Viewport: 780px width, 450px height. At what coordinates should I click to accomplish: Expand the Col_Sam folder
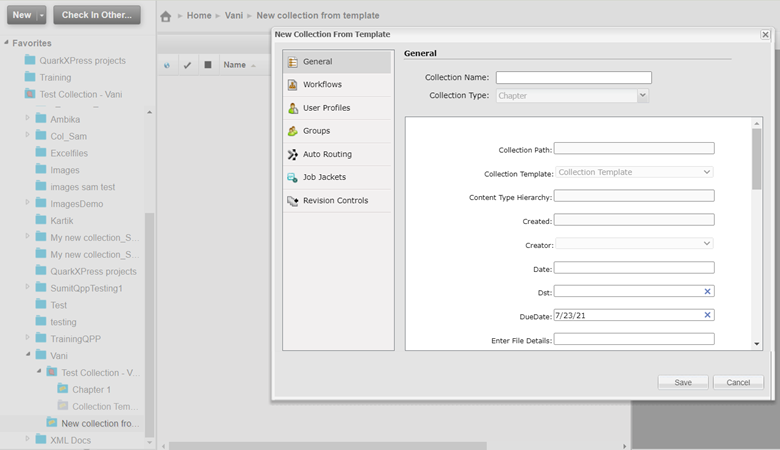pyautogui.click(x=27, y=135)
